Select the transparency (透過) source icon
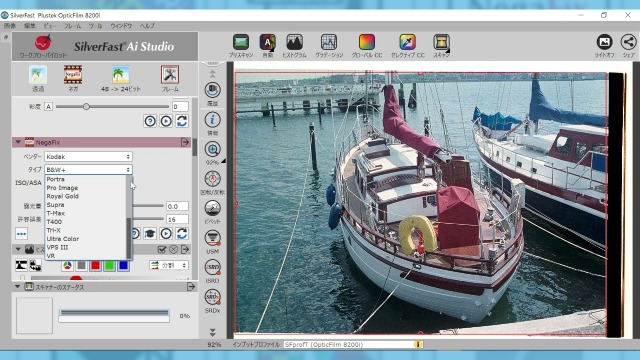Screen dimensions: 640x360 [38, 75]
